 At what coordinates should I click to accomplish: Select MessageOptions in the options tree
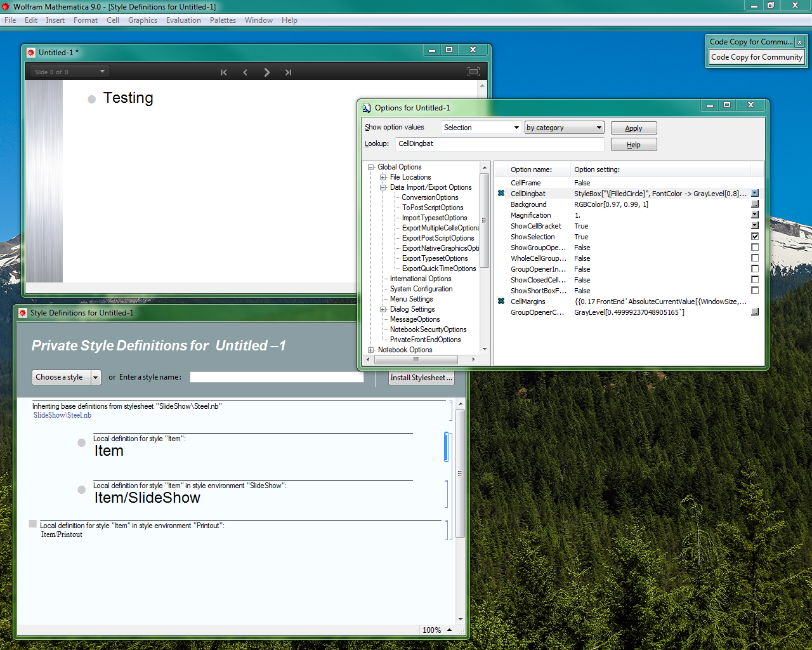pyautogui.click(x=415, y=320)
